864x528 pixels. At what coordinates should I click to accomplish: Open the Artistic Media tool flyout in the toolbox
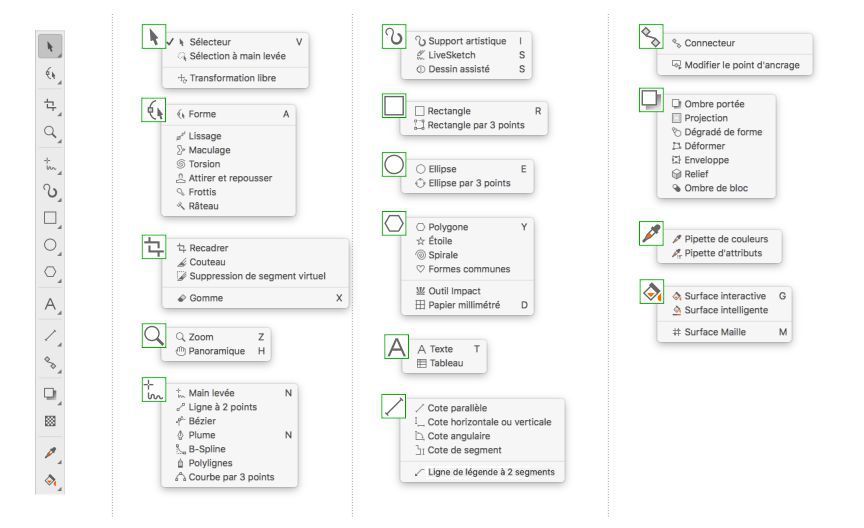48,189
